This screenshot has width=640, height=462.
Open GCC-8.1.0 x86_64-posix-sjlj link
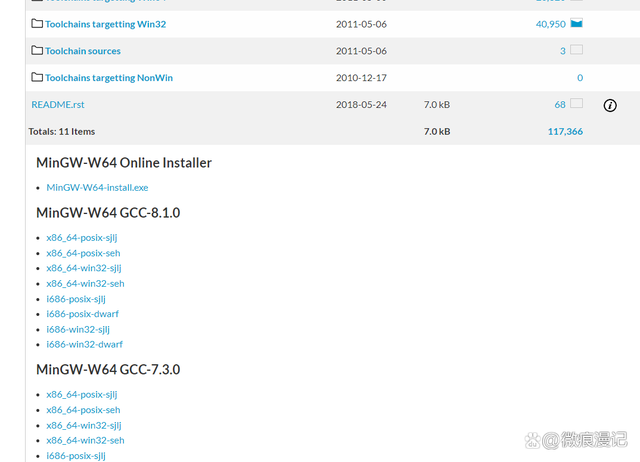[82, 238]
